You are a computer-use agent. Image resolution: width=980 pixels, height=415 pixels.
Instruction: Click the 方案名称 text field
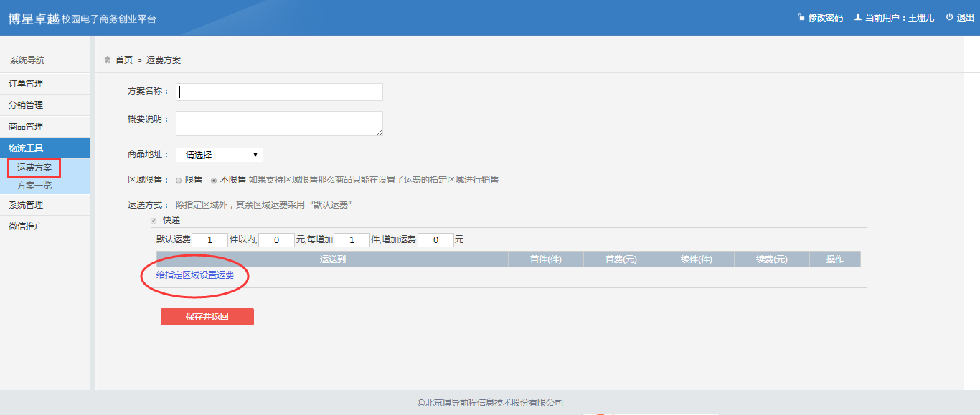click(279, 92)
